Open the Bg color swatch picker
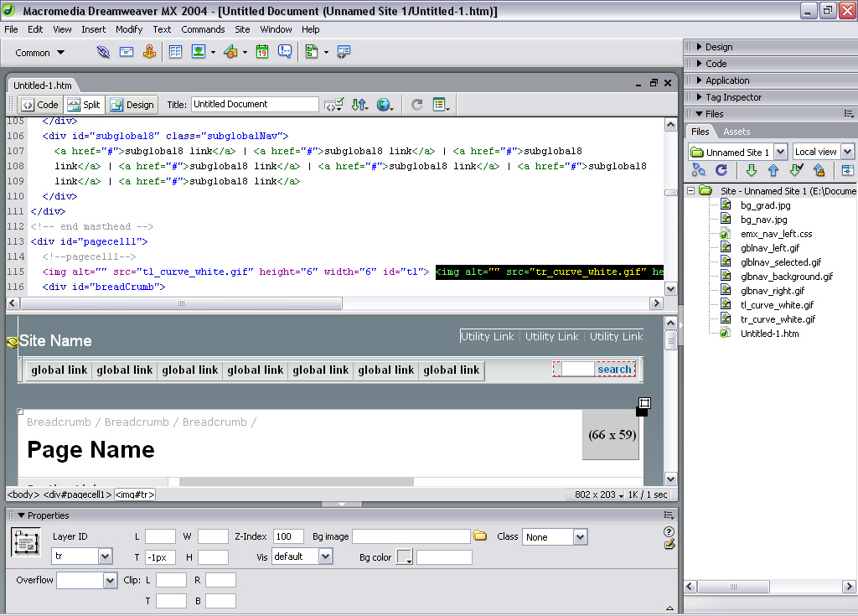This screenshot has width=858, height=616. [405, 557]
